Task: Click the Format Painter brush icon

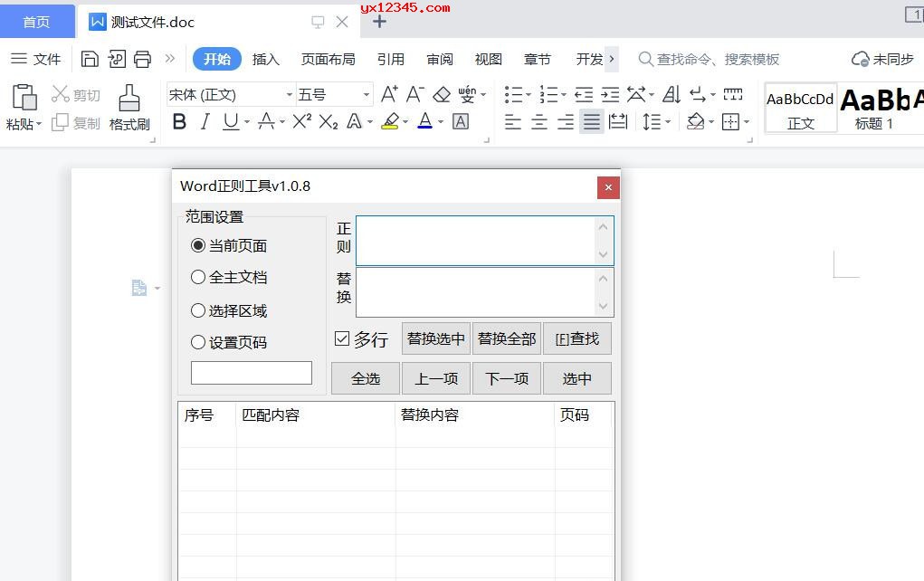Action: (129, 98)
